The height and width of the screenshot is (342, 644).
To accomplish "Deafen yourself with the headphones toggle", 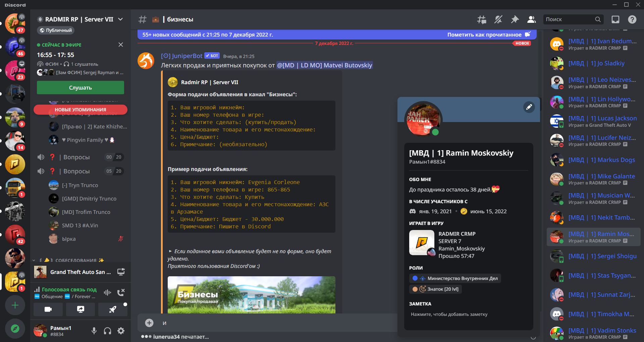I will (x=107, y=331).
